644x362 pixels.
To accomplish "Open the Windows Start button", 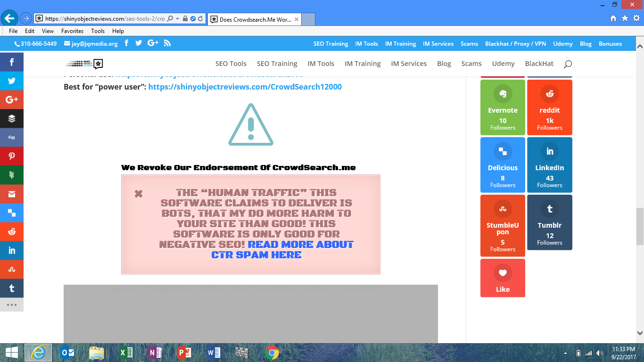I will pyautogui.click(x=11, y=353).
